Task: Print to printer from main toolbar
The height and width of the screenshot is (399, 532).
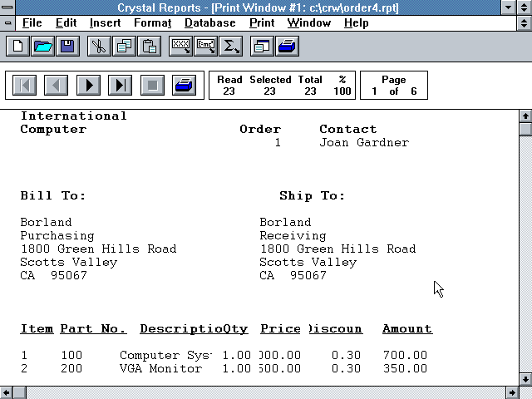Action: click(x=287, y=47)
